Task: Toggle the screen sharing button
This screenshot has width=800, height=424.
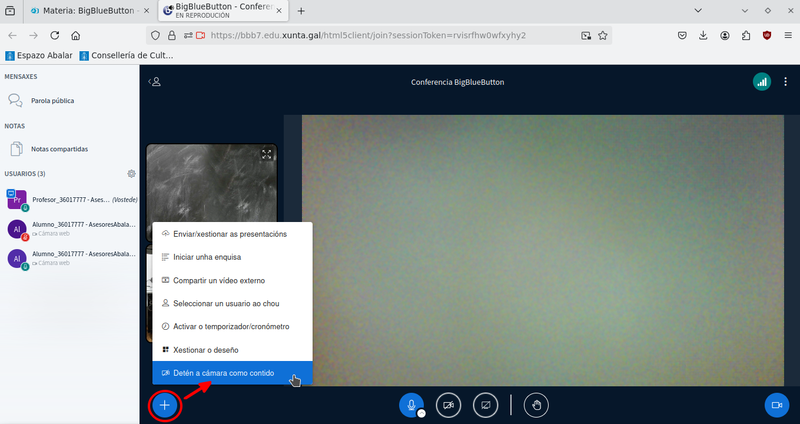Action: 485,405
